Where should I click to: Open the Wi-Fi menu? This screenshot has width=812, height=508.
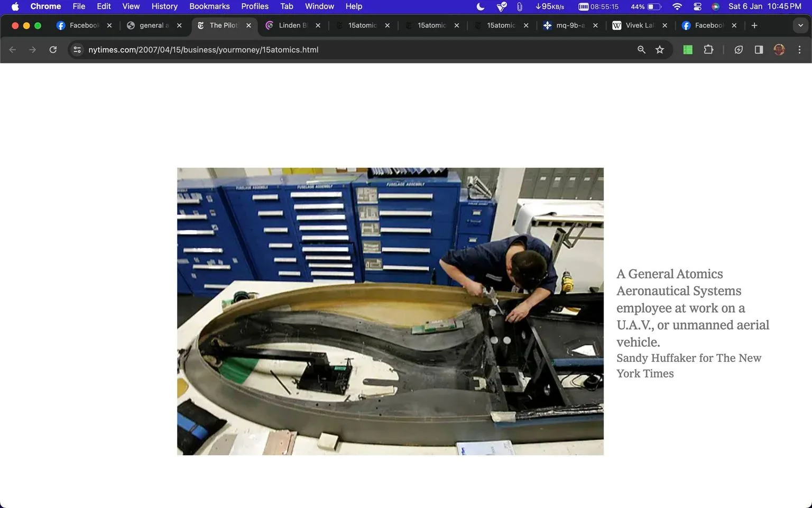pos(677,6)
